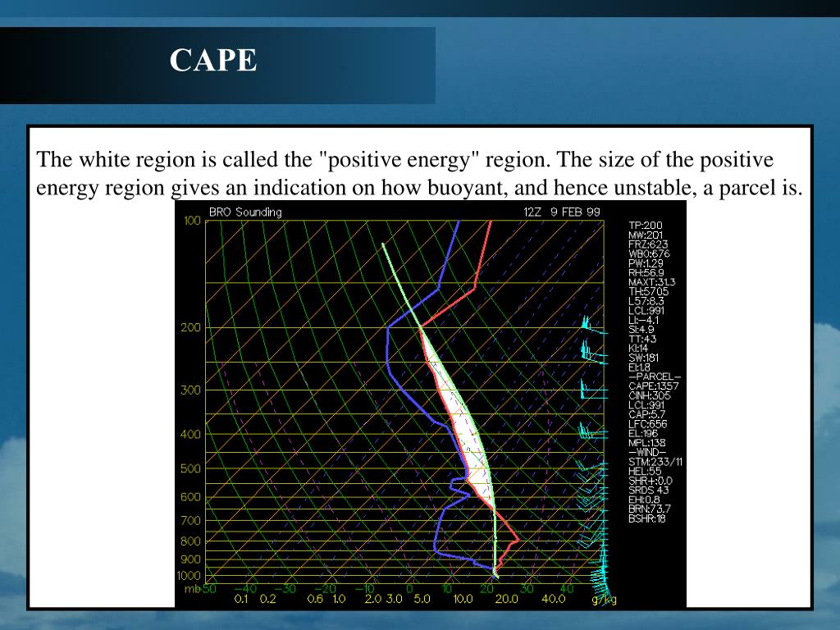Click the 100 mb pressure axis label

[192, 221]
